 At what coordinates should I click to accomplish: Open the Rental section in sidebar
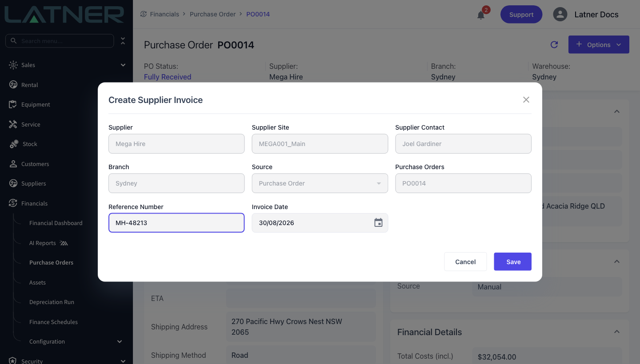point(29,85)
